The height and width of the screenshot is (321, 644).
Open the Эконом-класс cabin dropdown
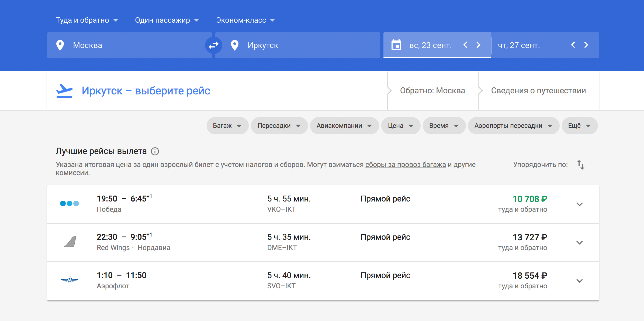[x=245, y=20]
